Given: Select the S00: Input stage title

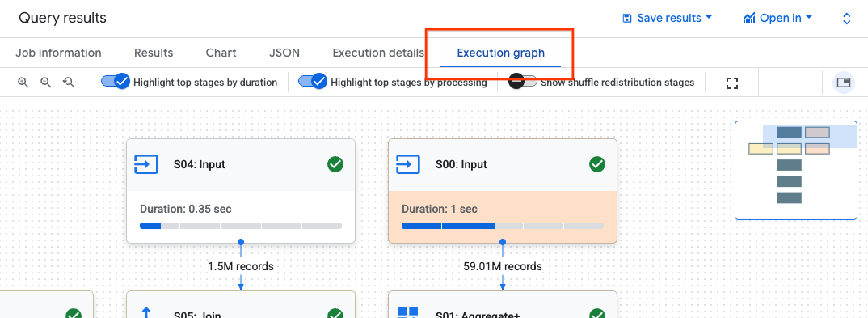Looking at the screenshot, I should point(461,164).
